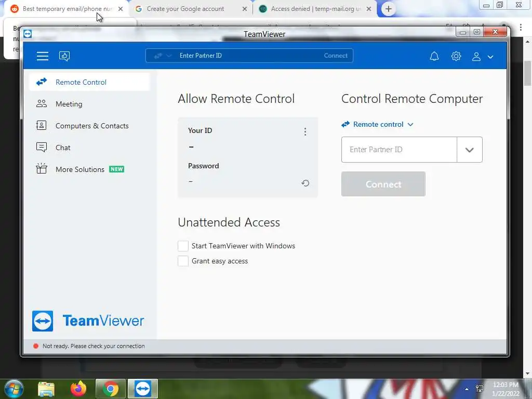
Task: Switch to Chrome in the taskbar
Action: 111,389
